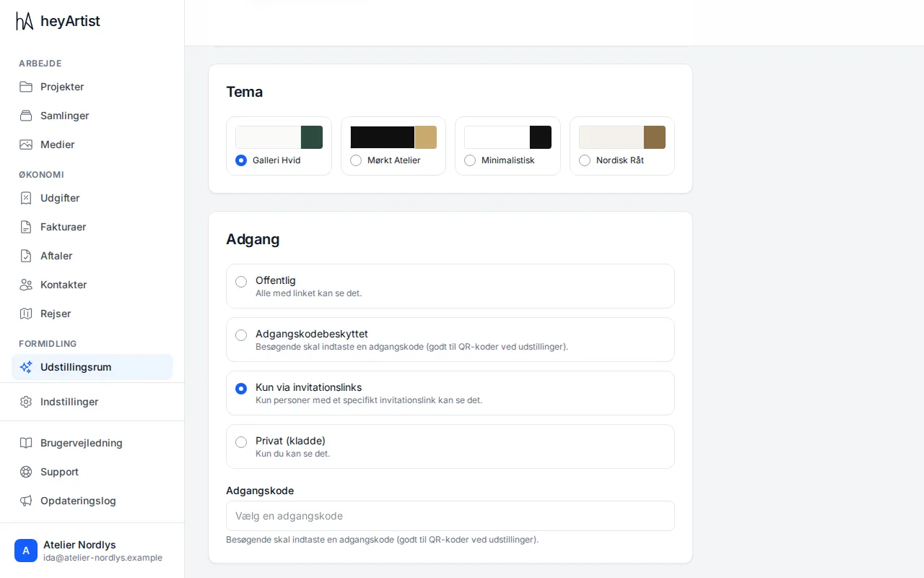Open Atelier Nordlys account name
Viewport: 924px width, 578px height.
[79, 545]
